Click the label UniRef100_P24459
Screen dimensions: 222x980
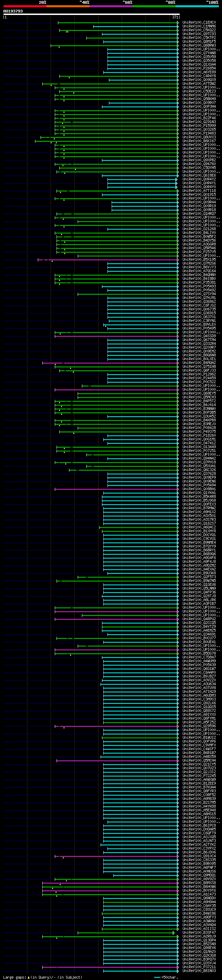point(199,378)
